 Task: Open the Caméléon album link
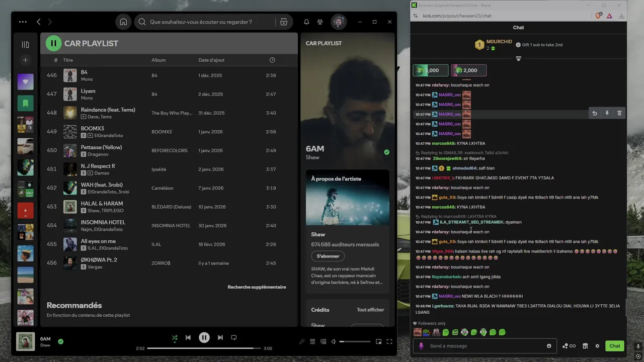[163, 188]
